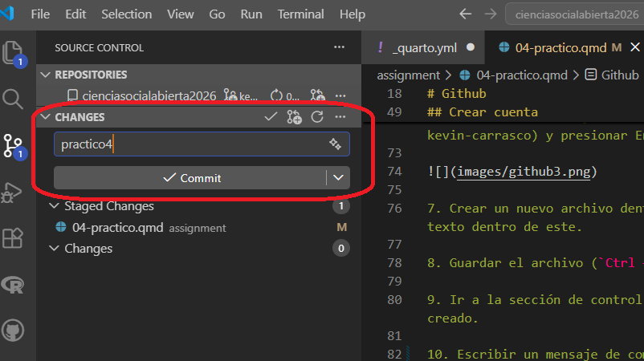
Task: Click the commit message input field
Action: click(193, 144)
